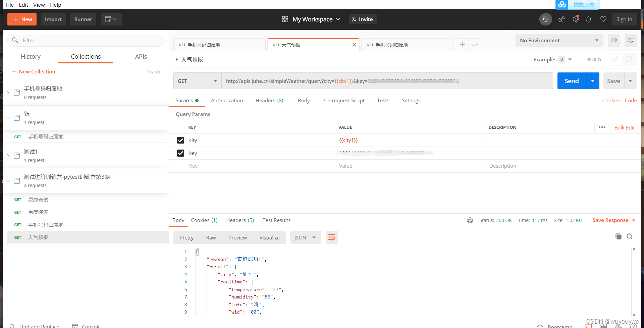Click the New button

click(x=22, y=19)
